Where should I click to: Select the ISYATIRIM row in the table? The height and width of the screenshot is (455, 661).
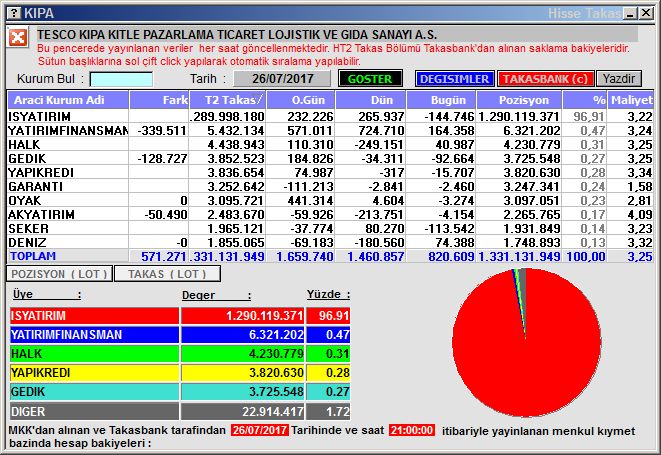click(x=330, y=116)
